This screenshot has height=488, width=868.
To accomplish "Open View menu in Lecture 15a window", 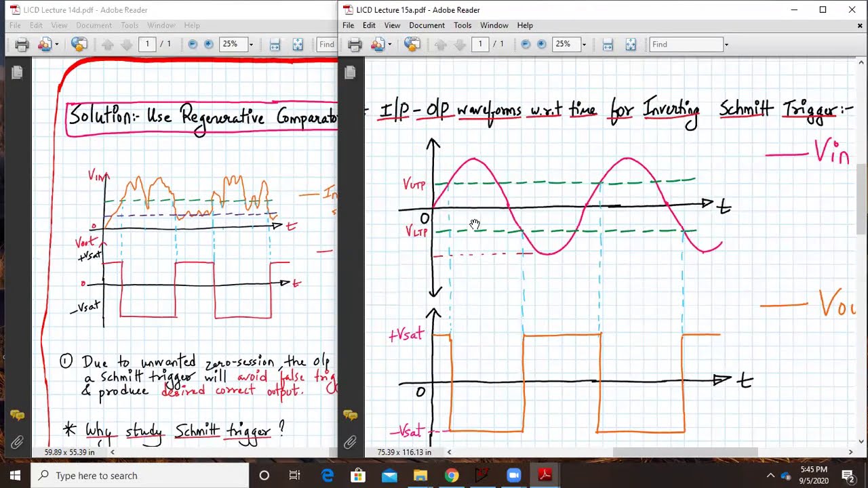I will [x=392, y=25].
